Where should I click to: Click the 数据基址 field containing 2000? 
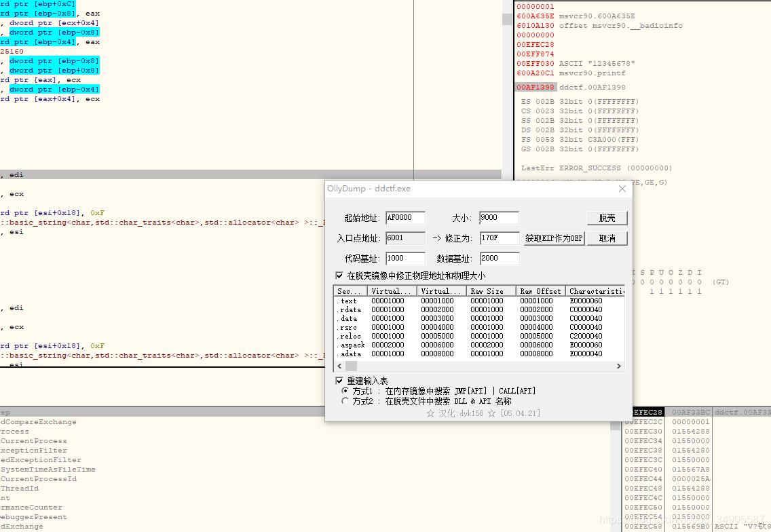(x=499, y=258)
